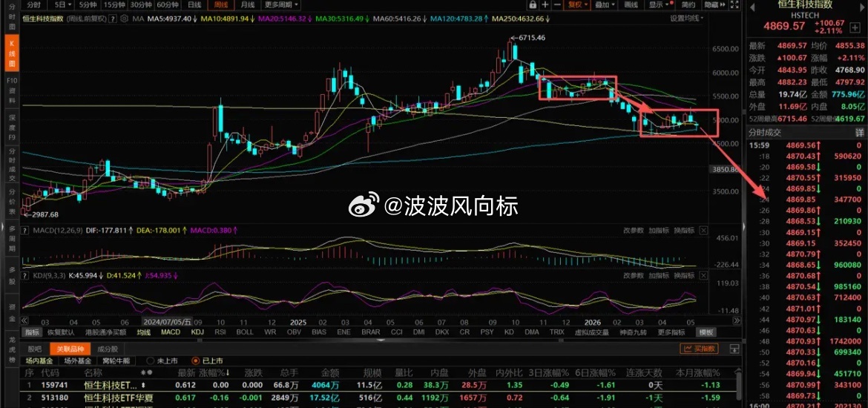Open 分价表 in left sidebar
Viewport: 868px width, 408px height.
[10, 202]
